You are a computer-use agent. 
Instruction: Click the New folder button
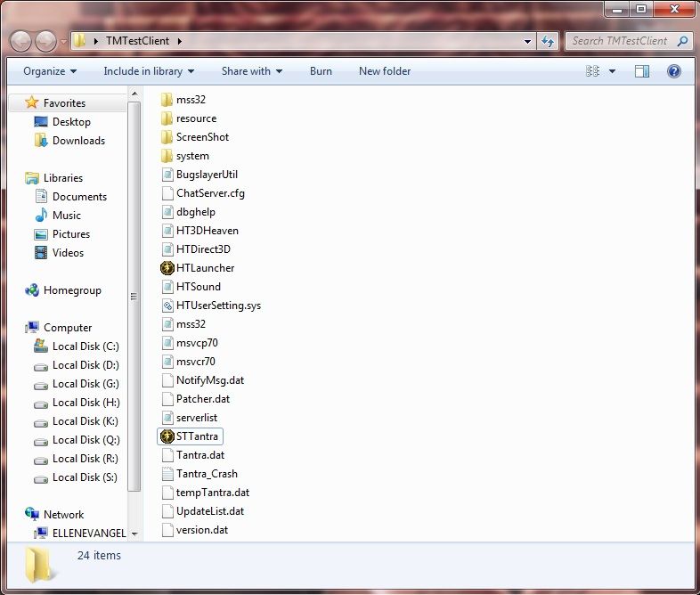[x=385, y=71]
